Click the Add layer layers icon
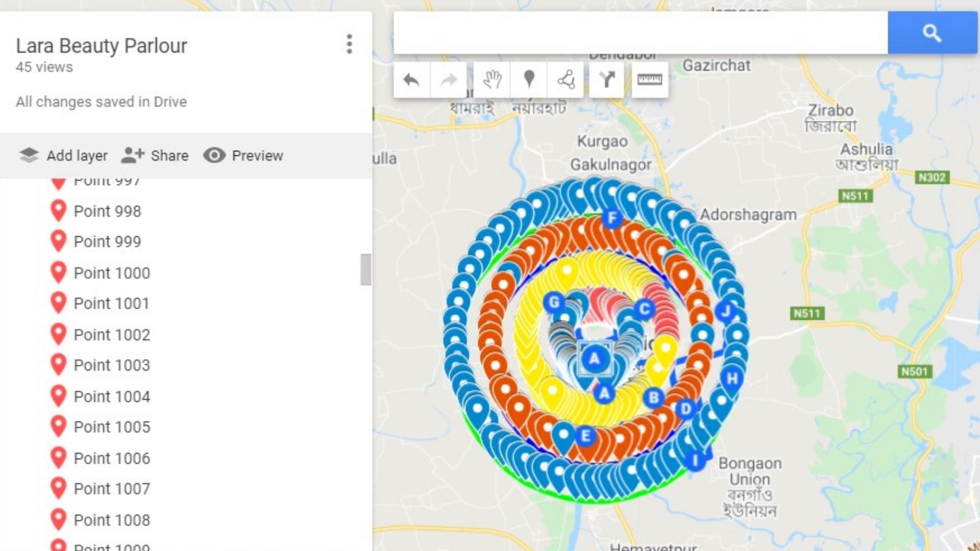This screenshot has width=980, height=551. pos(30,156)
